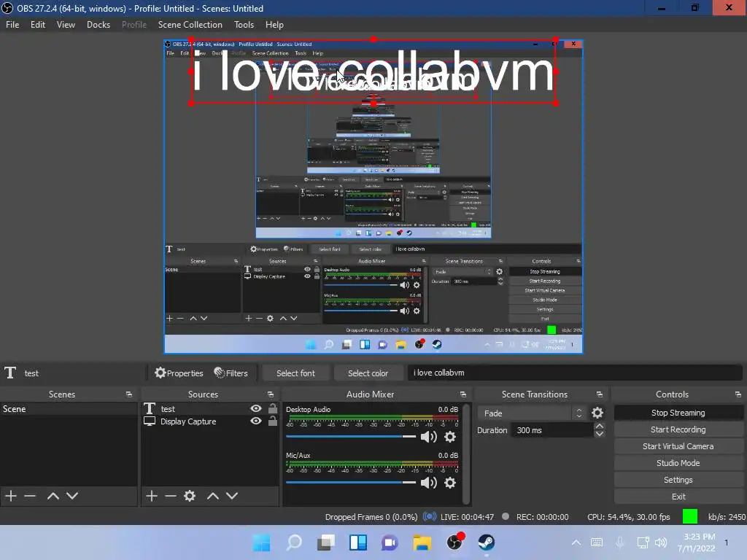The width and height of the screenshot is (747, 560).
Task: Click Select font button
Action: coord(295,373)
